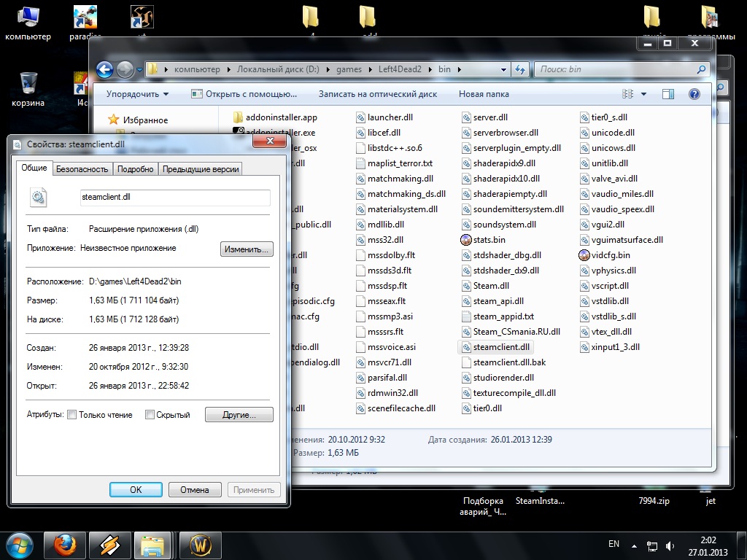The height and width of the screenshot is (560, 747).
Task: Toggle the preview pane icon in toolbar
Action: (x=667, y=94)
